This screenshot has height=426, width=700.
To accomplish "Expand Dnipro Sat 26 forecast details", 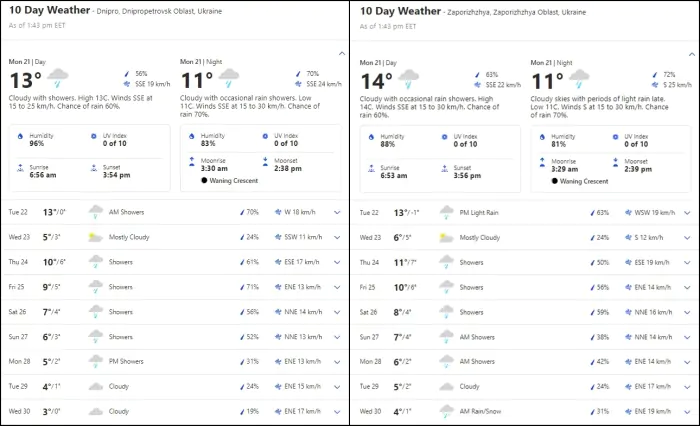I will (x=337, y=312).
